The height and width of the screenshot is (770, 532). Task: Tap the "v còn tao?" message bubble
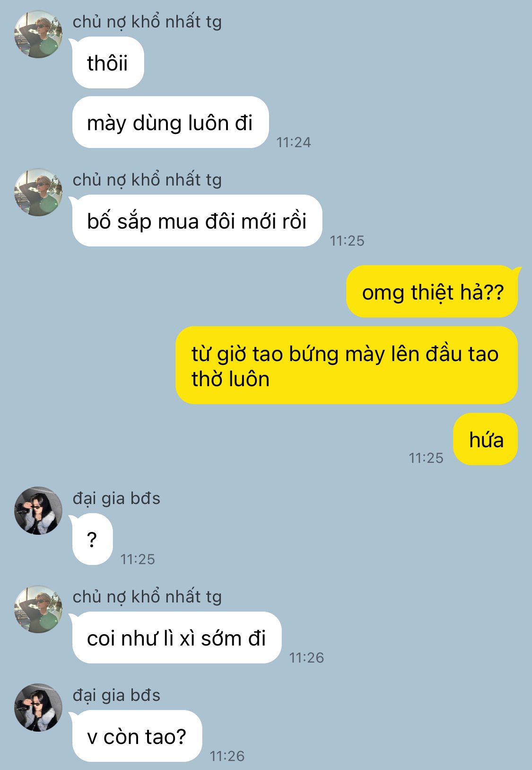137,736
